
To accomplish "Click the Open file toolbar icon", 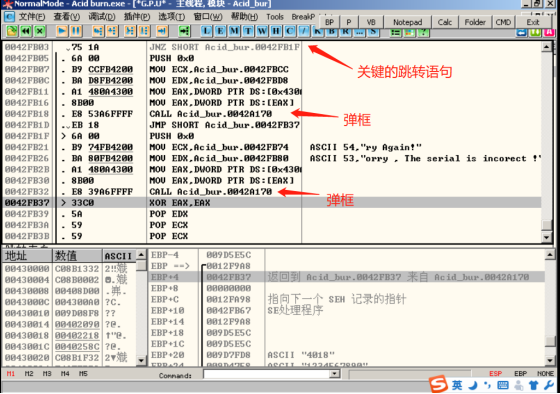I will click(11, 31).
